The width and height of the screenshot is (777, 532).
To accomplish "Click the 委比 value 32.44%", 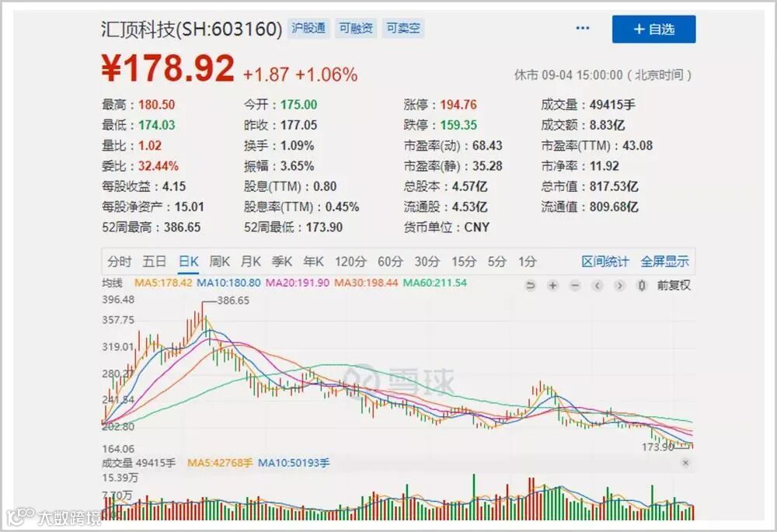I will [x=158, y=166].
